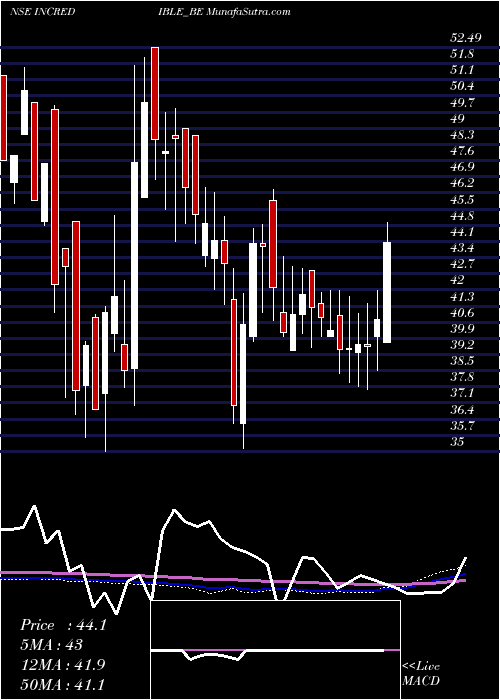
Task: Click the NSE INCRED chart title text
Action: pyautogui.click(x=42, y=12)
